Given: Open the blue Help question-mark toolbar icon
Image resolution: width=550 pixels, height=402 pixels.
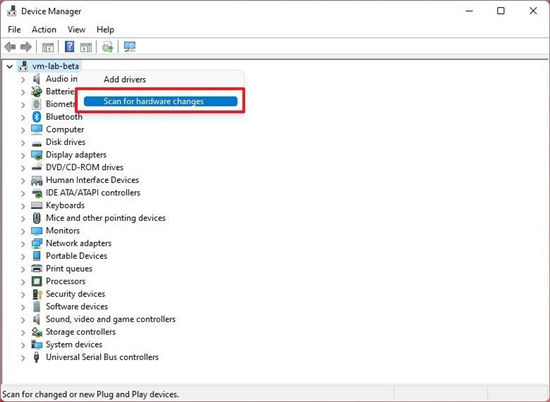Looking at the screenshot, I should coord(69,46).
